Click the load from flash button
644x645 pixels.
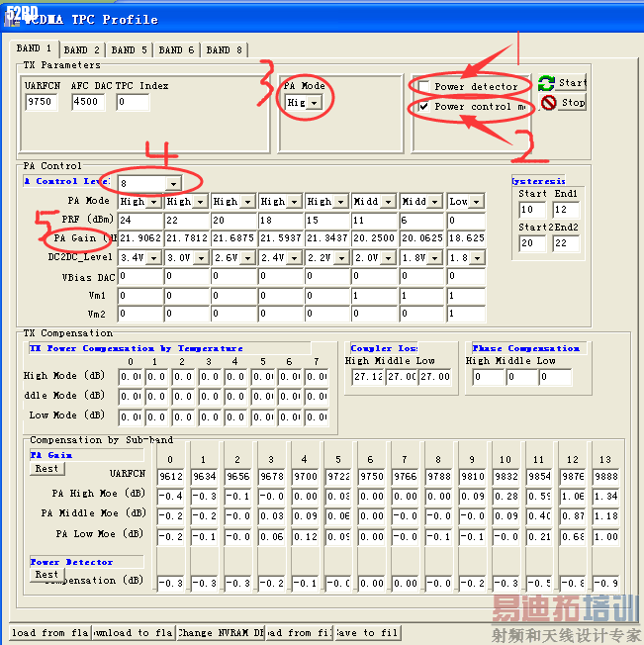[49, 633]
